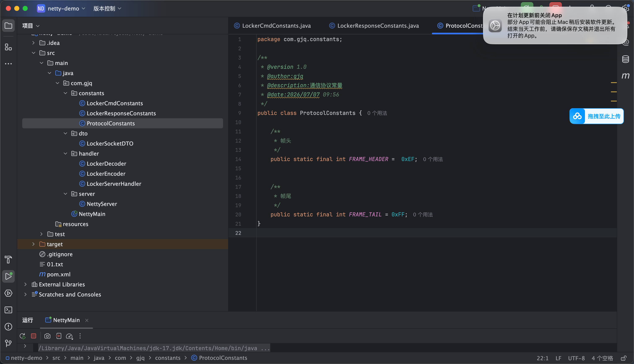Screen dimensions: 634x364
Task: Open the profiler gauge icon in Run toolbar
Action: pyautogui.click(x=69, y=336)
